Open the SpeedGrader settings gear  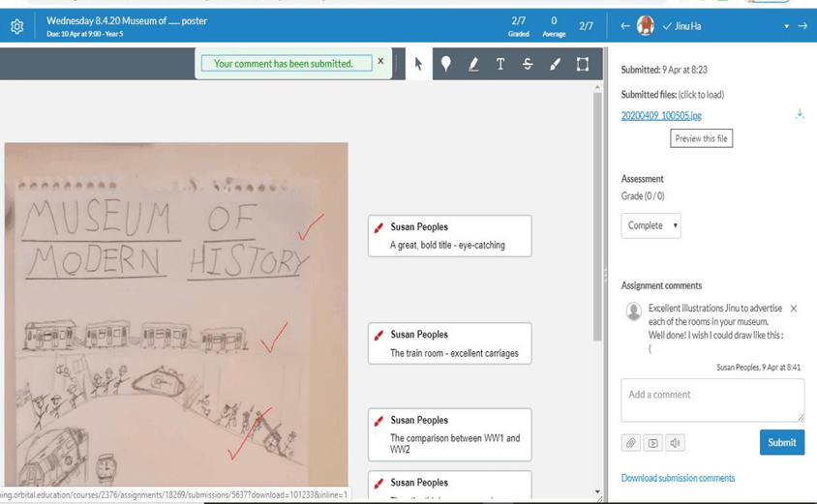[x=16, y=26]
